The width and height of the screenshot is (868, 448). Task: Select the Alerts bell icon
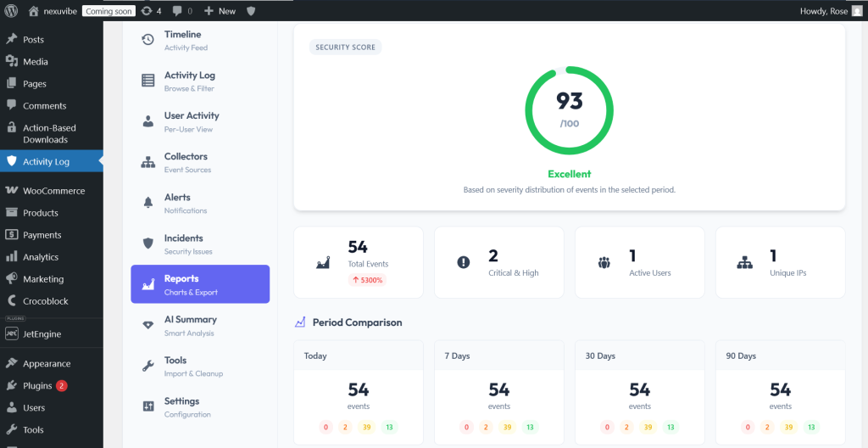click(x=147, y=203)
